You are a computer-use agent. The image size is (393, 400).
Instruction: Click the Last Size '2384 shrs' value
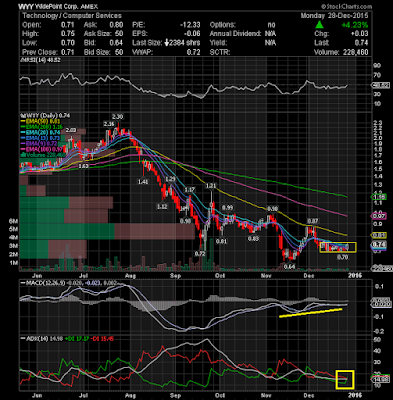185,43
